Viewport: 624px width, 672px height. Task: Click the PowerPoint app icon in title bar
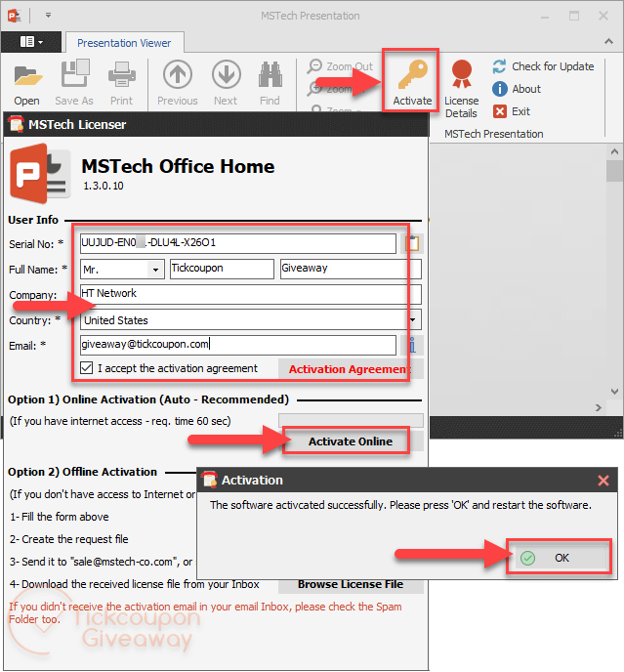(x=15, y=16)
